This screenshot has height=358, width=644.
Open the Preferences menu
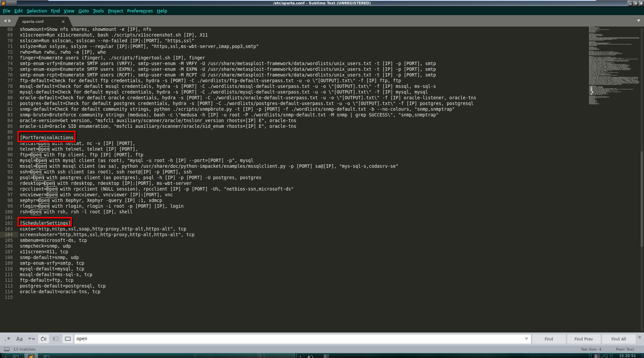pos(140,11)
